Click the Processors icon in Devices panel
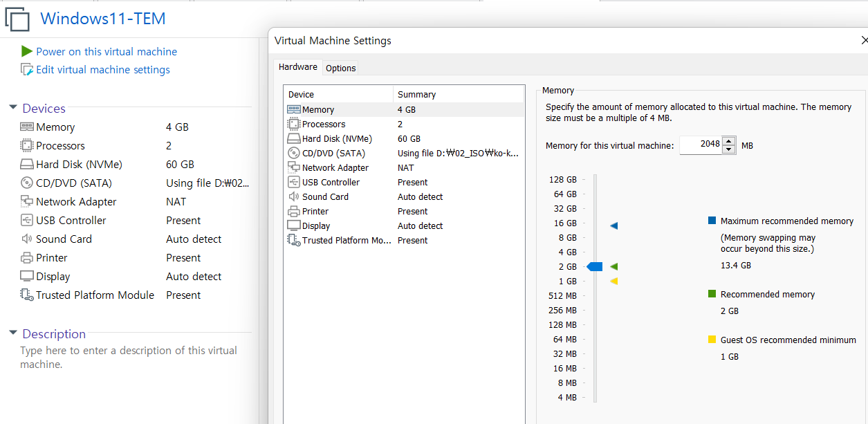The height and width of the screenshot is (424, 868). 27,145
